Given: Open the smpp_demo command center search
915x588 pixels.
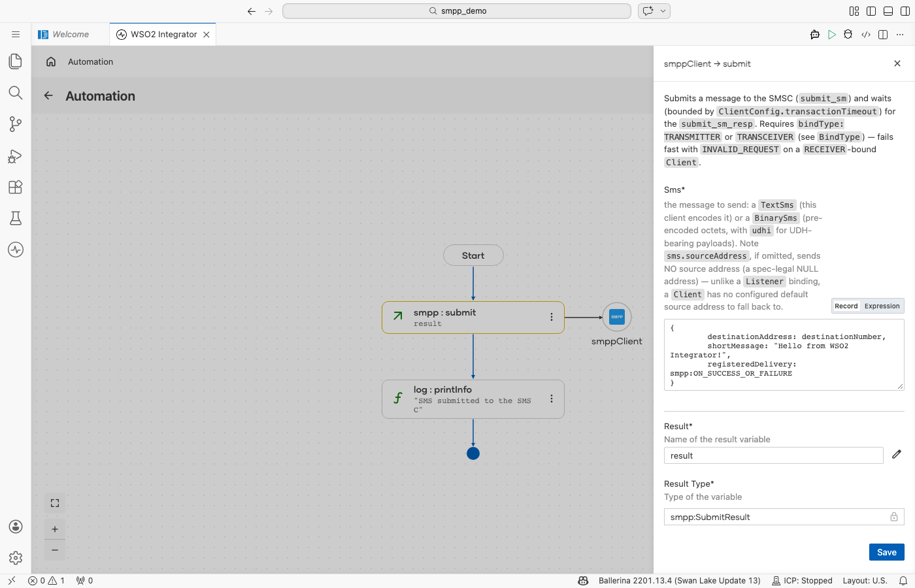Looking at the screenshot, I should pyautogui.click(x=457, y=11).
